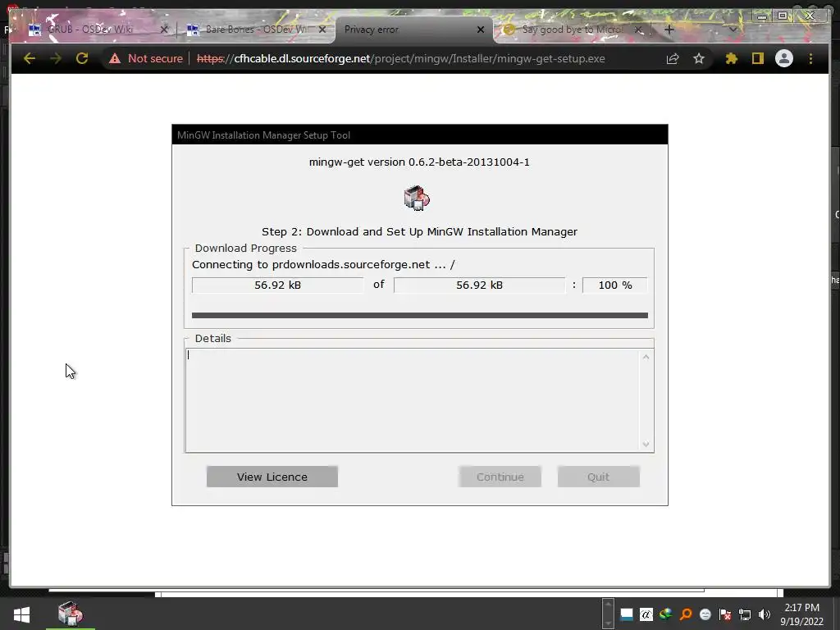Click the Quit button in installer
The height and width of the screenshot is (630, 840).
598,477
